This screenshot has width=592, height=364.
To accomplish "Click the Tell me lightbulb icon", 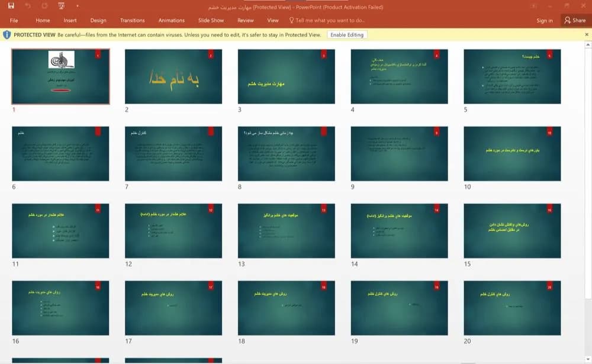I will pyautogui.click(x=291, y=20).
